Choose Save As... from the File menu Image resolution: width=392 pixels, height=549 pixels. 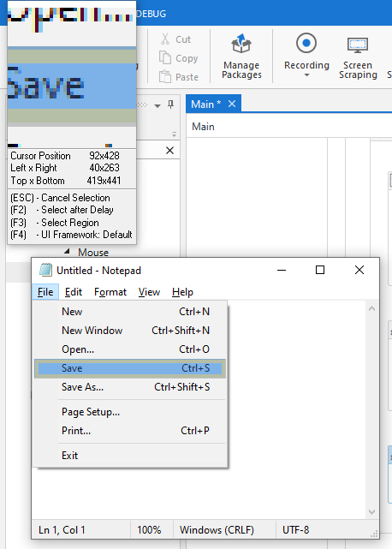(x=130, y=387)
